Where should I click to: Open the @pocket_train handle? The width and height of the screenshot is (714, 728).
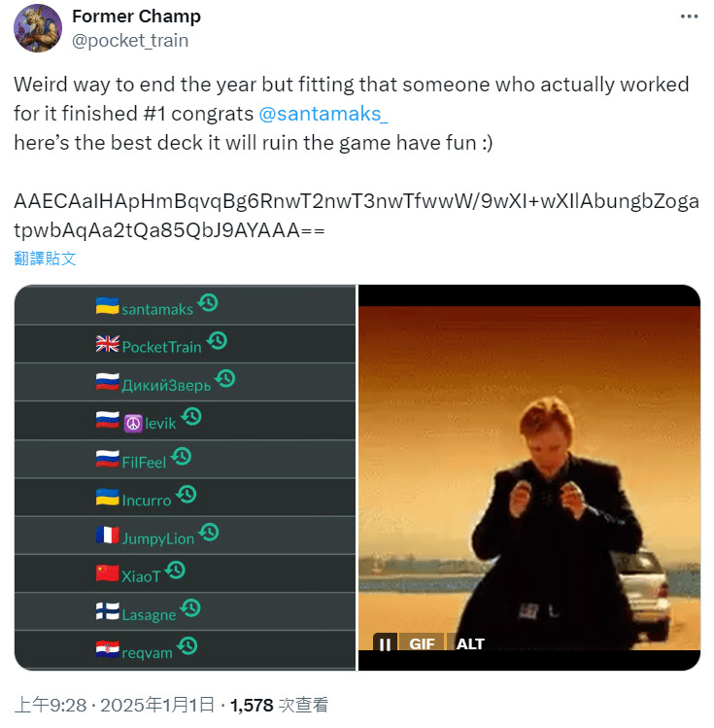130,41
